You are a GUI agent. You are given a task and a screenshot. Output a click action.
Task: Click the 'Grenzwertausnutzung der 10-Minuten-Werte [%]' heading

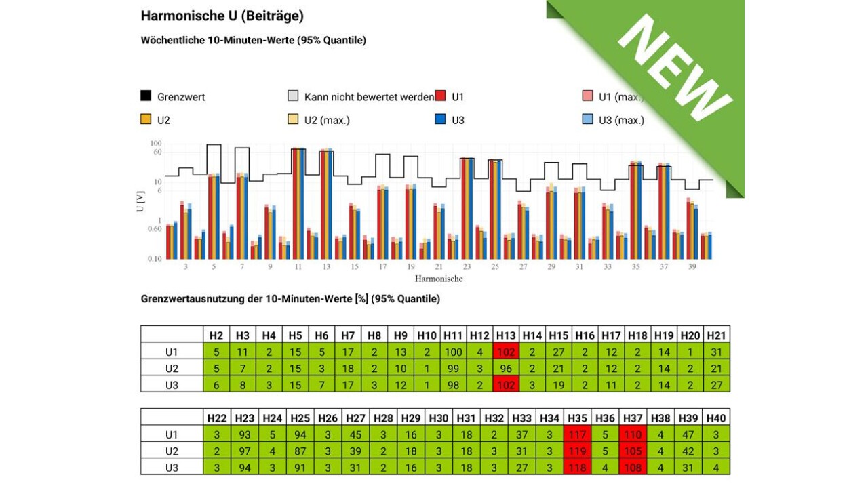coord(254,298)
